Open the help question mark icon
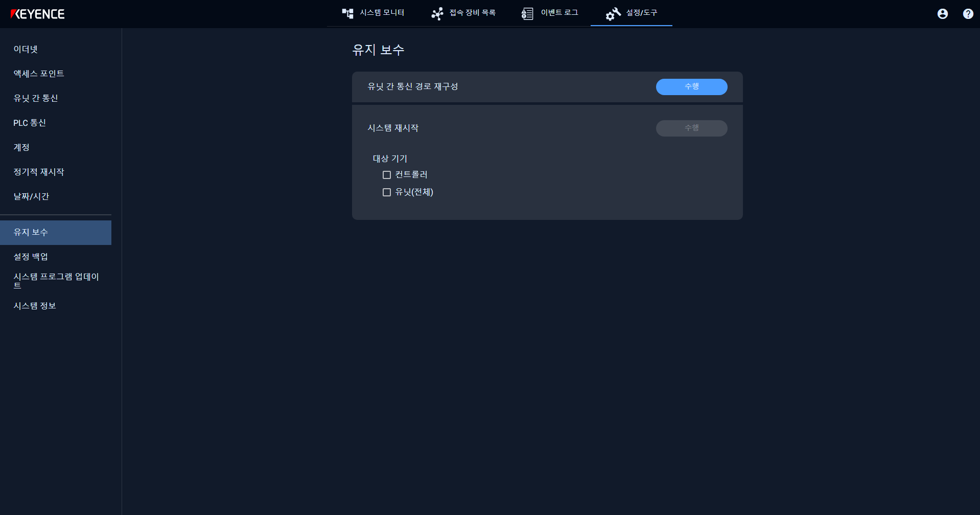The width and height of the screenshot is (980, 515). point(967,14)
